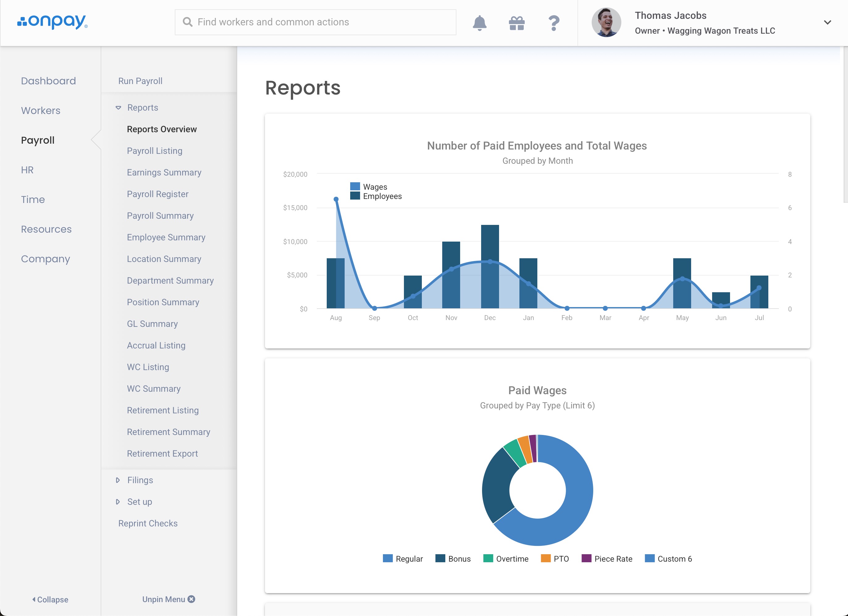Click the gift referral icon
The width and height of the screenshot is (848, 616).
click(x=517, y=23)
